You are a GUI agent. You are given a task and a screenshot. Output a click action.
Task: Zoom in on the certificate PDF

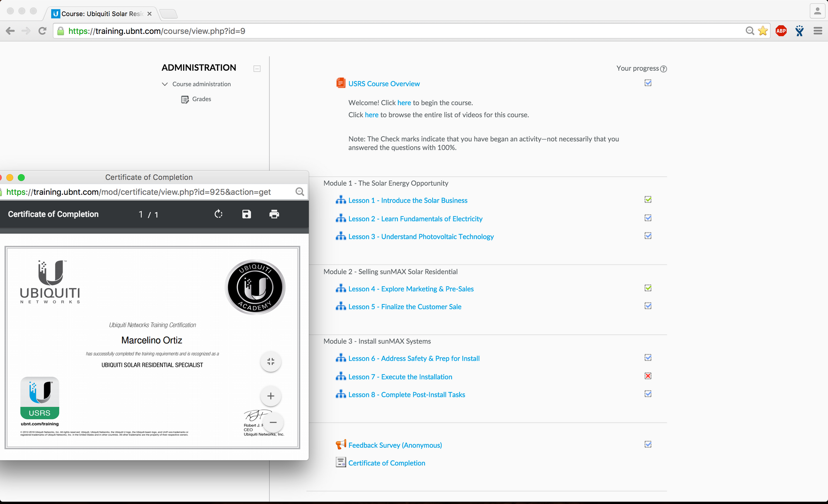click(x=271, y=396)
